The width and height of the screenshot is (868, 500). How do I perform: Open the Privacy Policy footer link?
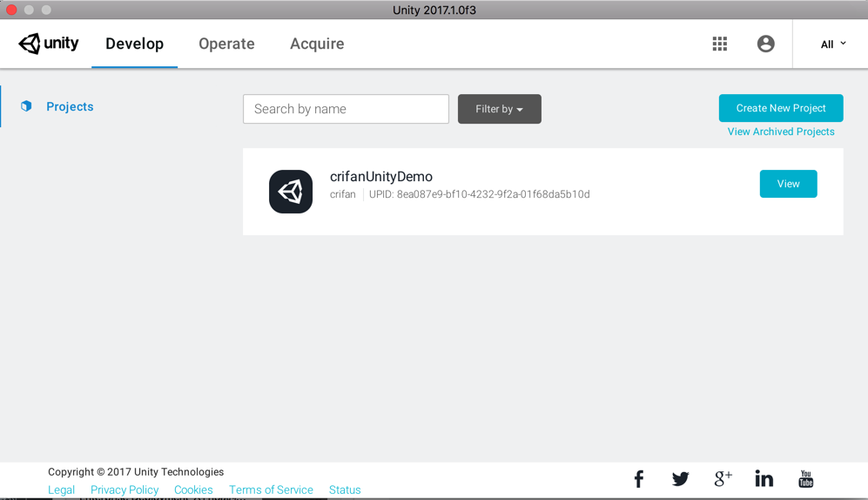124,490
